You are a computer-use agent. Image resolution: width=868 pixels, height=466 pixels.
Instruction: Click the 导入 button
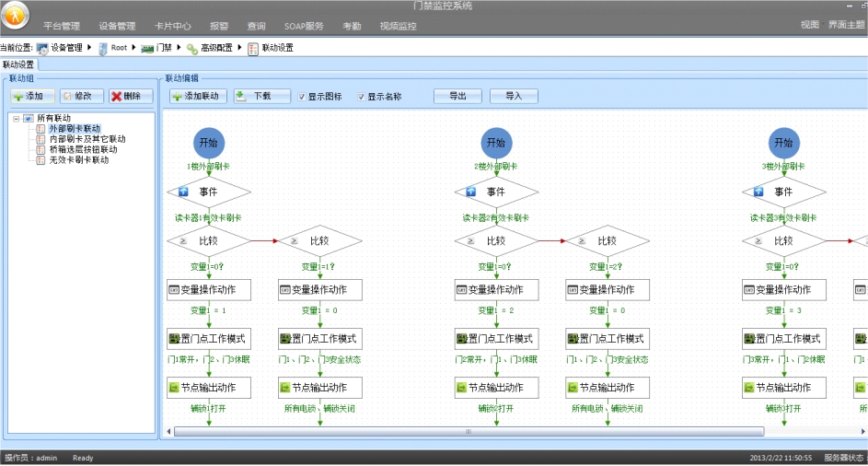point(514,97)
